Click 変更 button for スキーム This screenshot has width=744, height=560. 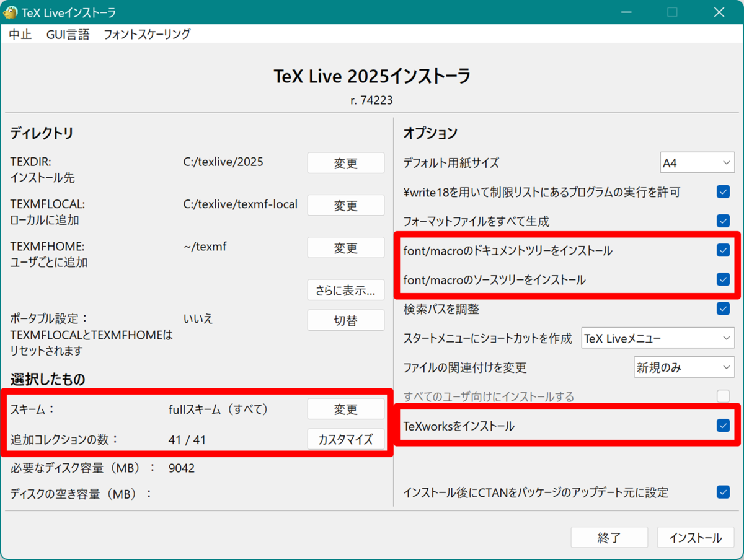coord(346,409)
